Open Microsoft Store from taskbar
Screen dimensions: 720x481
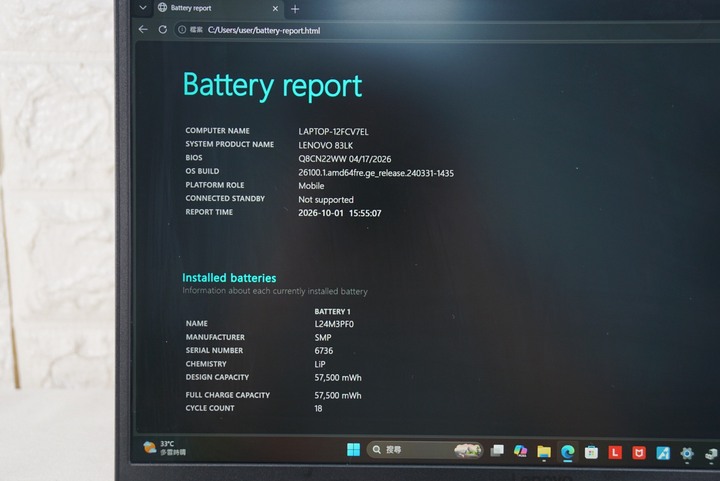[x=591, y=453]
